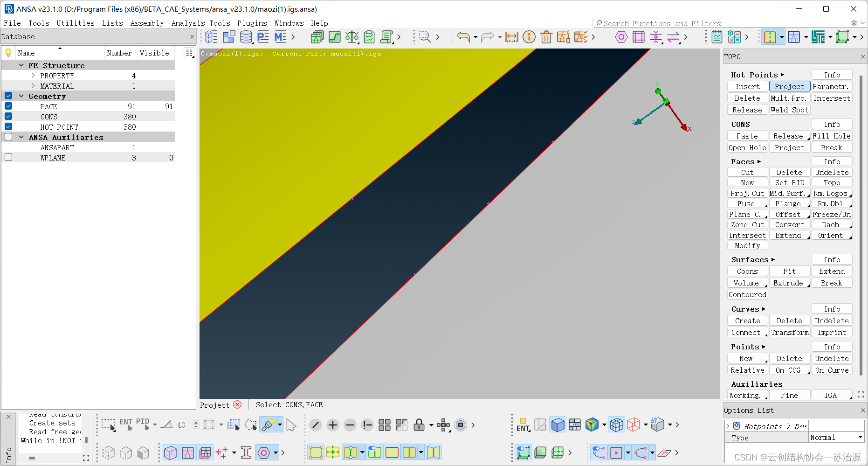Click the padlock lock-view icon
The image size is (868, 466).
419,425
